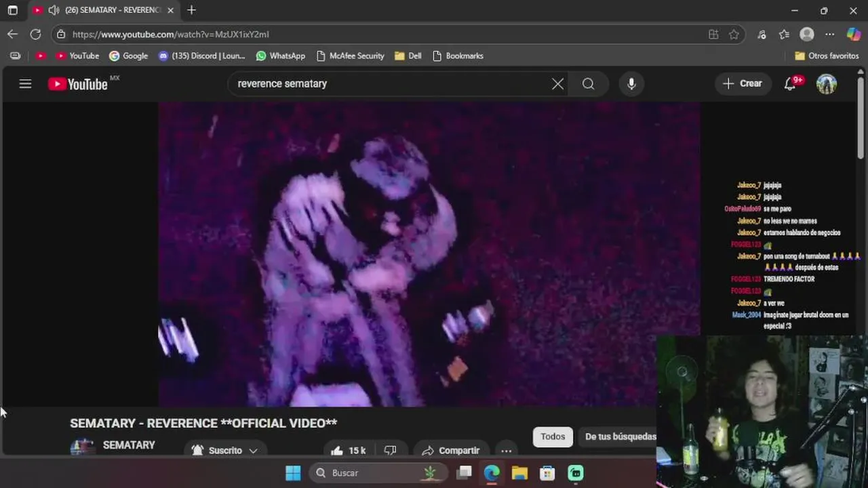Open the three-dot more actions menu
The image size is (868, 488).
(507, 451)
